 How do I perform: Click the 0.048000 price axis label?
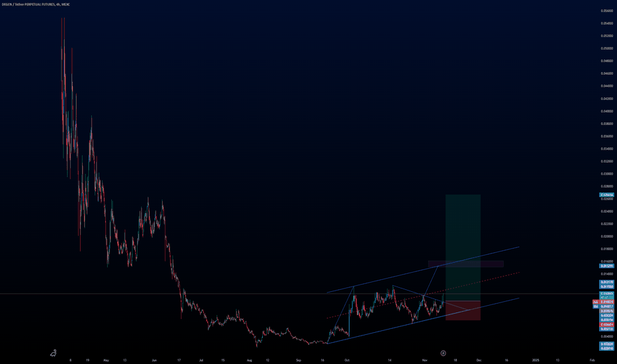(606, 61)
